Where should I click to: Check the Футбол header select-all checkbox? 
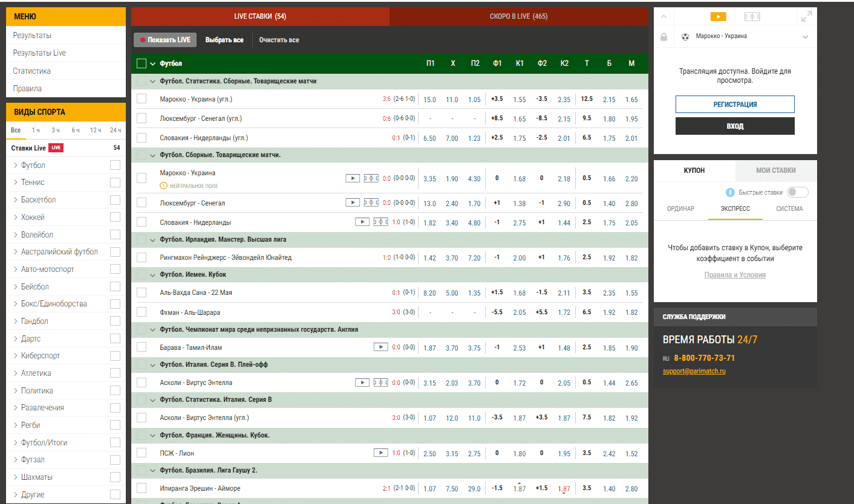(142, 63)
